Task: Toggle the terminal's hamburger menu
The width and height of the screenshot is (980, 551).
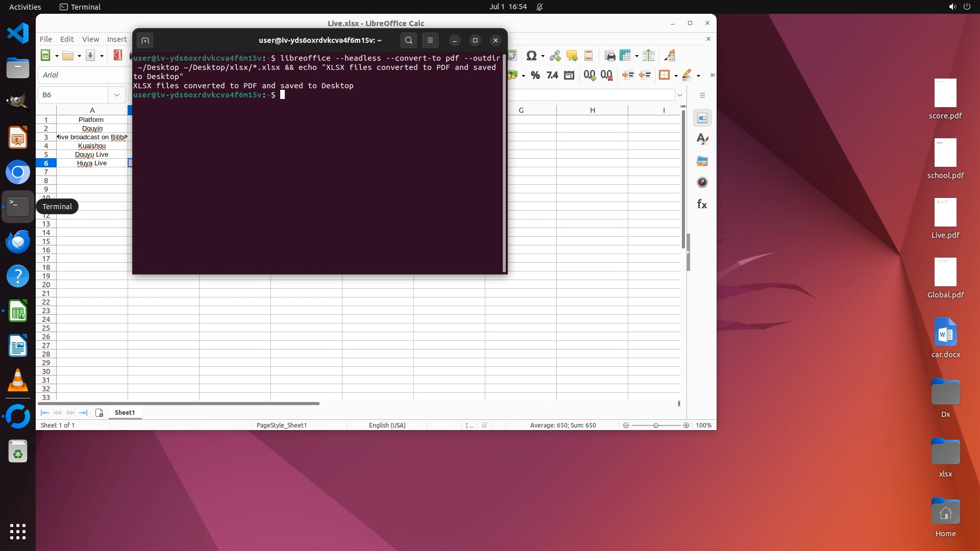Action: (x=430, y=40)
